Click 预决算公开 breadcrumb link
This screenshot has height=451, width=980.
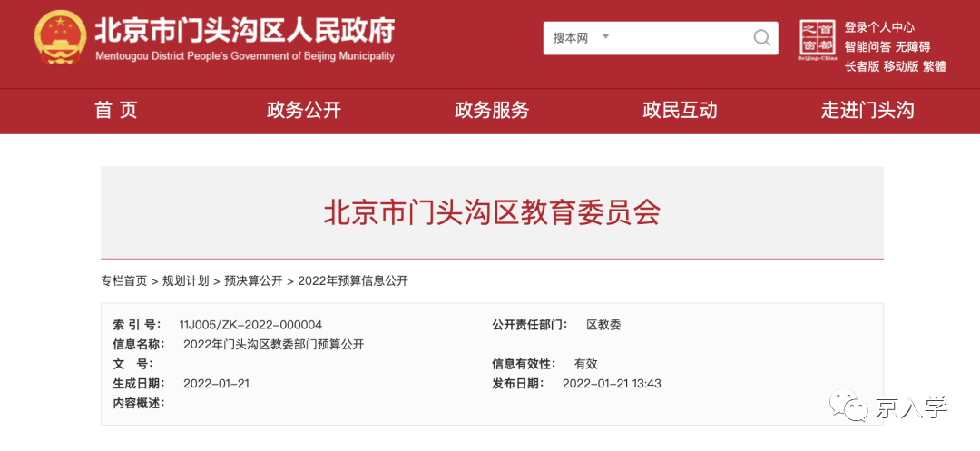pos(253,280)
